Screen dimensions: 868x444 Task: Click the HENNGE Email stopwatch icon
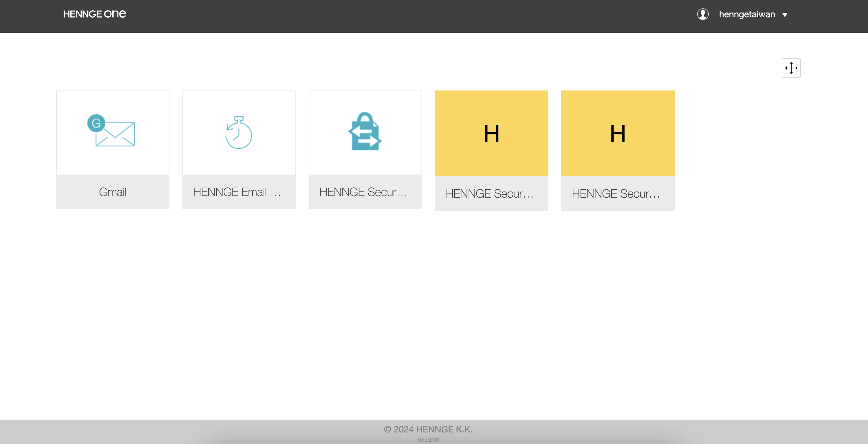point(239,132)
